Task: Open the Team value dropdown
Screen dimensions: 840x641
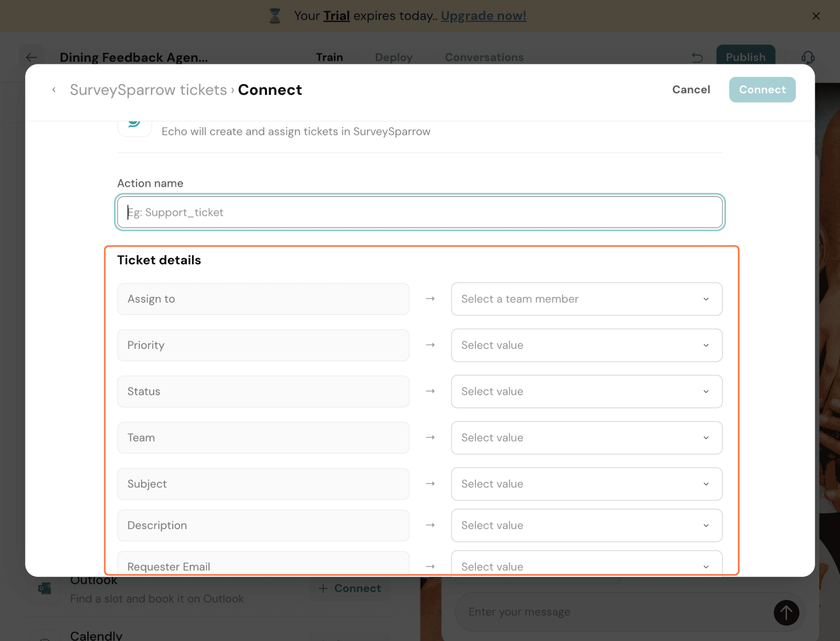Action: [x=587, y=437]
